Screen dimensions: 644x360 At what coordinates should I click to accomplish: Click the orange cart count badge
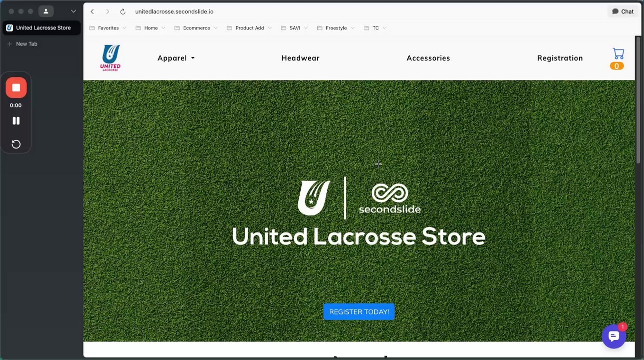pyautogui.click(x=616, y=66)
